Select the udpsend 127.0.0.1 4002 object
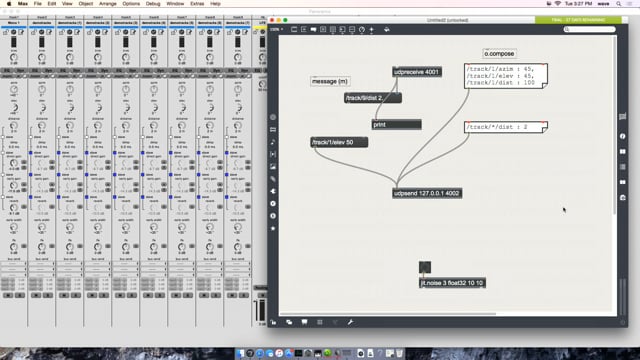Image resolution: width=640 pixels, height=360 pixels. [x=427, y=193]
